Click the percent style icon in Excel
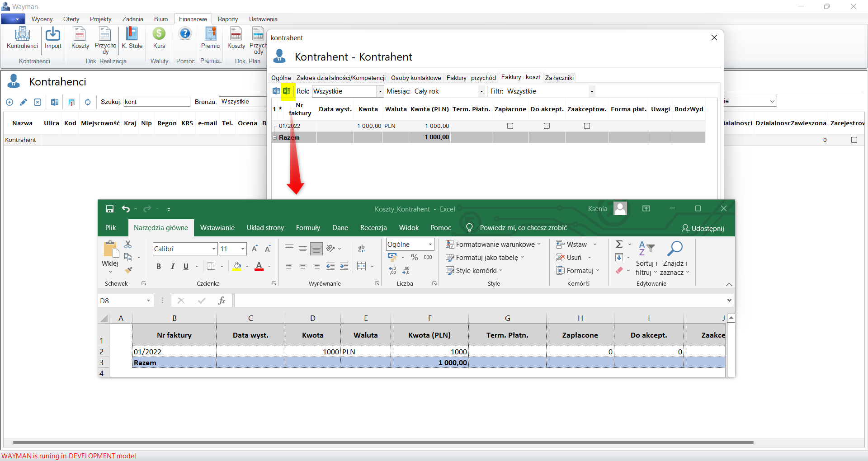The height and width of the screenshot is (461, 868). (414, 257)
